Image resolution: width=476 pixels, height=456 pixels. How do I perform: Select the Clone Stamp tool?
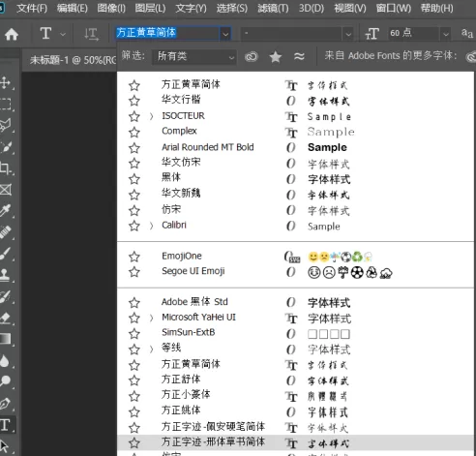click(6, 275)
